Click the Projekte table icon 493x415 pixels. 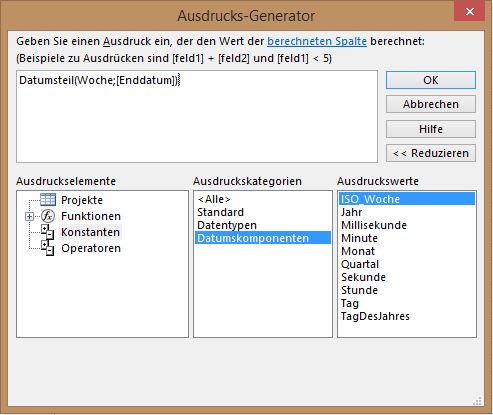pyautogui.click(x=48, y=200)
